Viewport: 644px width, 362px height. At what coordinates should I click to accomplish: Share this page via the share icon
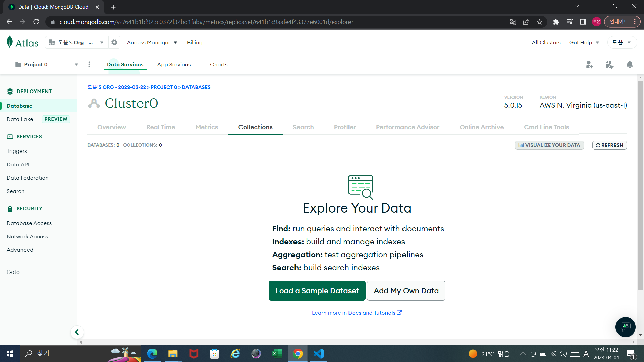526,22
